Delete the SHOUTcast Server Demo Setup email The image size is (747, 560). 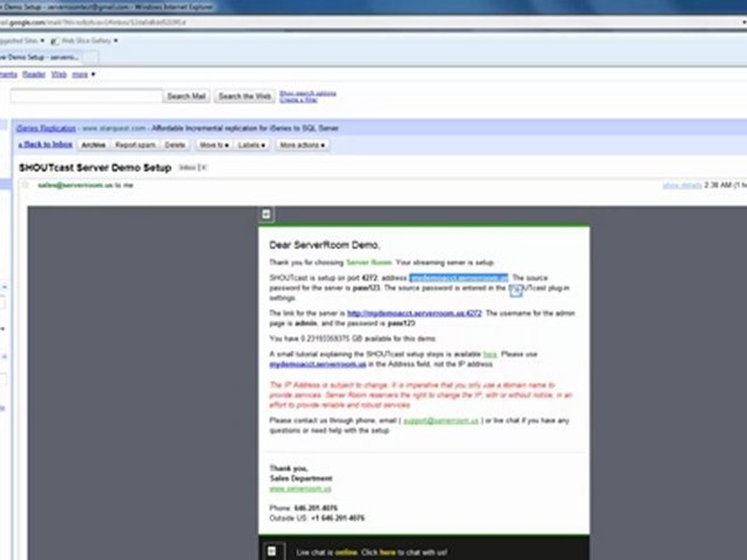[x=175, y=145]
